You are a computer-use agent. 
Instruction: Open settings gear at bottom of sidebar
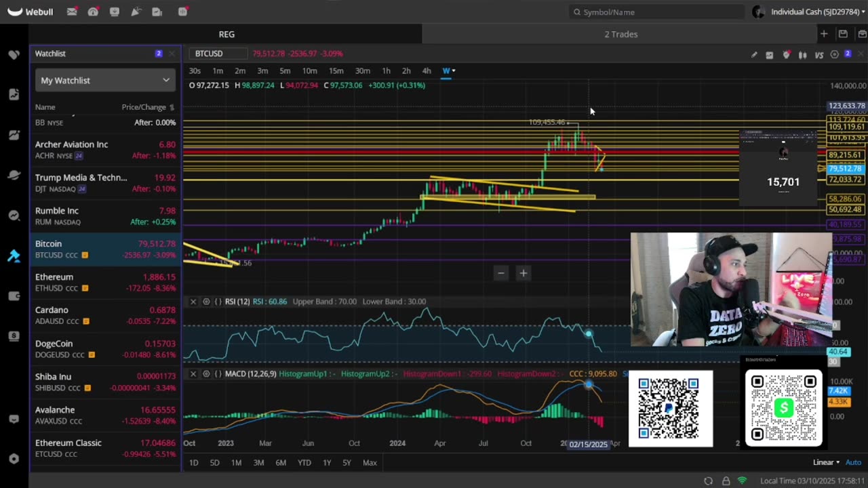point(14,459)
